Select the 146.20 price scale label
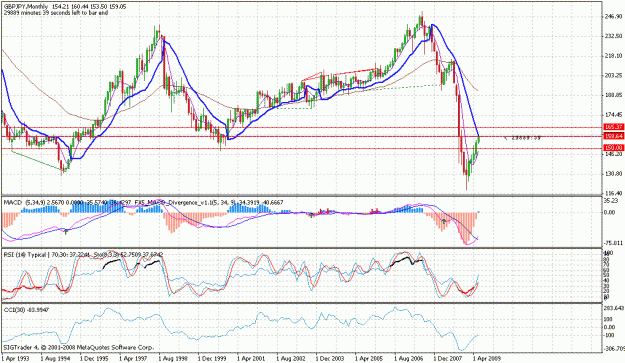The height and width of the screenshot is (363, 625). coord(613,154)
